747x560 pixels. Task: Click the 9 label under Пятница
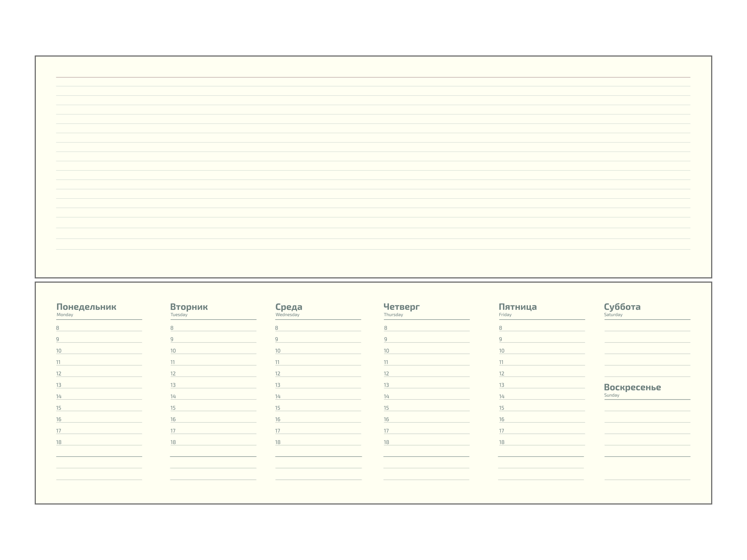(501, 339)
